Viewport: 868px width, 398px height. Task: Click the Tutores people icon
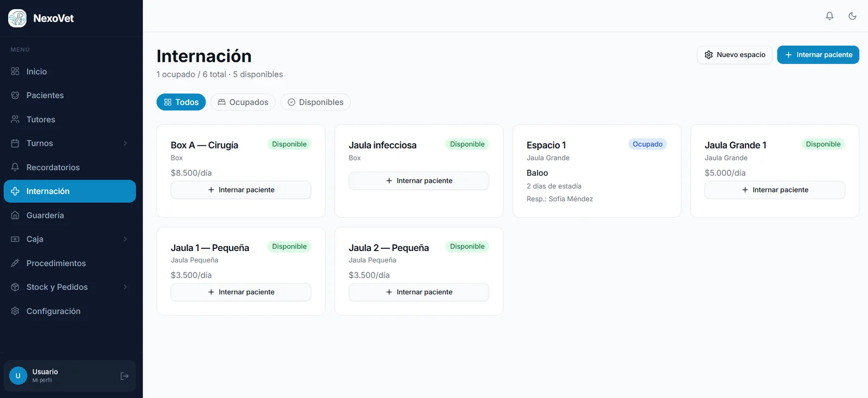click(15, 119)
